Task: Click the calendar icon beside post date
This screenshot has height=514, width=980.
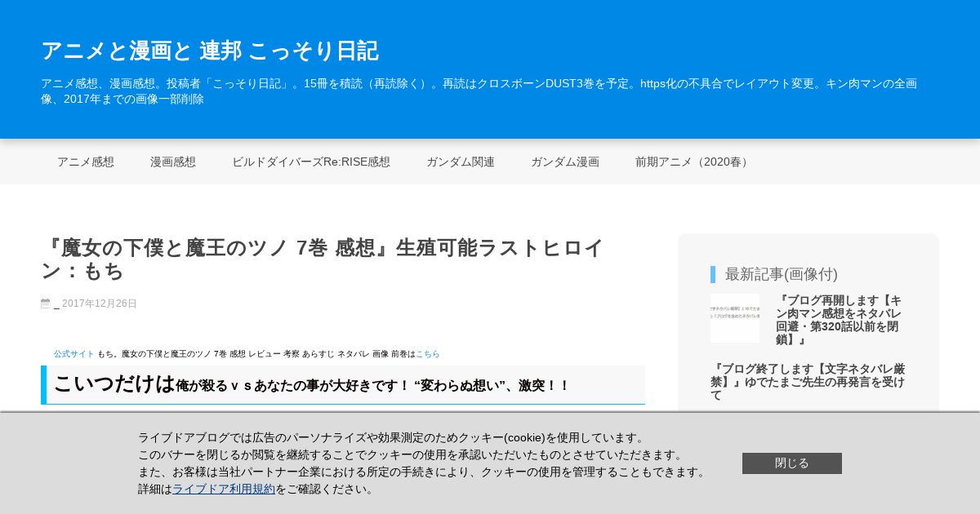Action: [46, 304]
